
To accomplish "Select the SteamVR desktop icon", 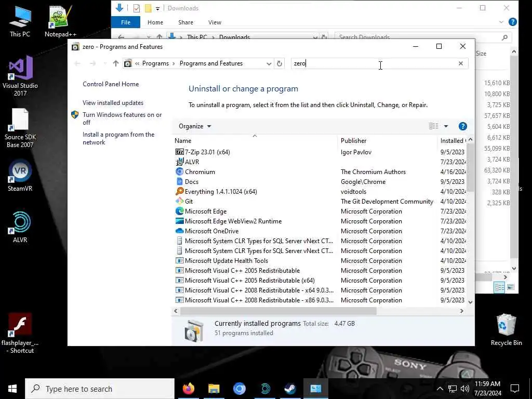I will tap(20, 176).
